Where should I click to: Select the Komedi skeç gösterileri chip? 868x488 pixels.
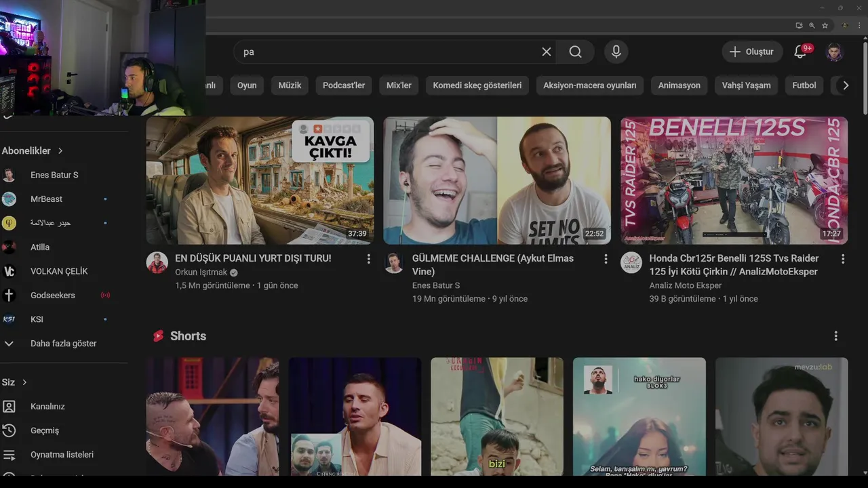pos(477,85)
